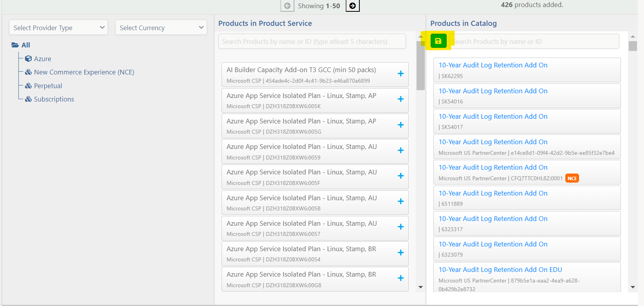Click the Subscriptions cubes icon

click(28, 99)
